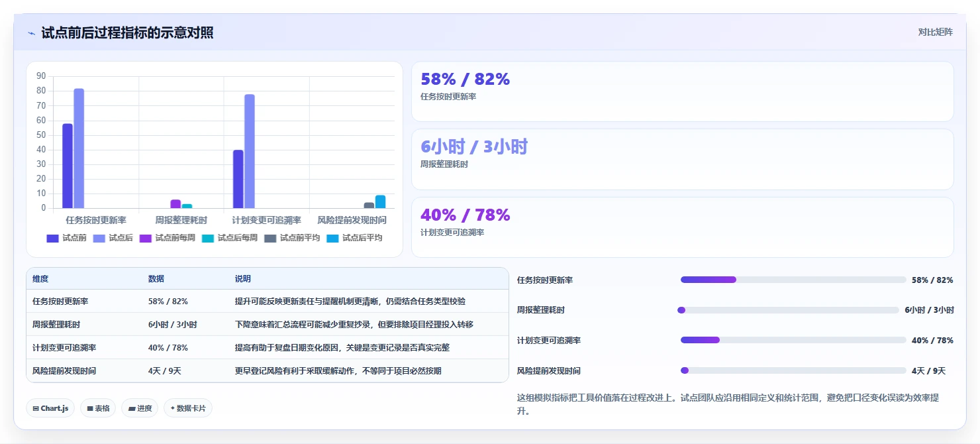Toggle the 试点前每周 legend entry

point(167,238)
